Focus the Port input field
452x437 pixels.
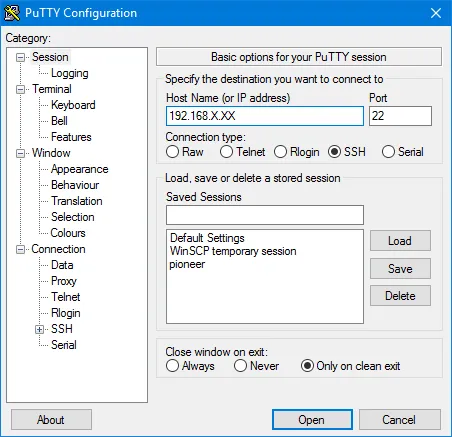point(400,116)
